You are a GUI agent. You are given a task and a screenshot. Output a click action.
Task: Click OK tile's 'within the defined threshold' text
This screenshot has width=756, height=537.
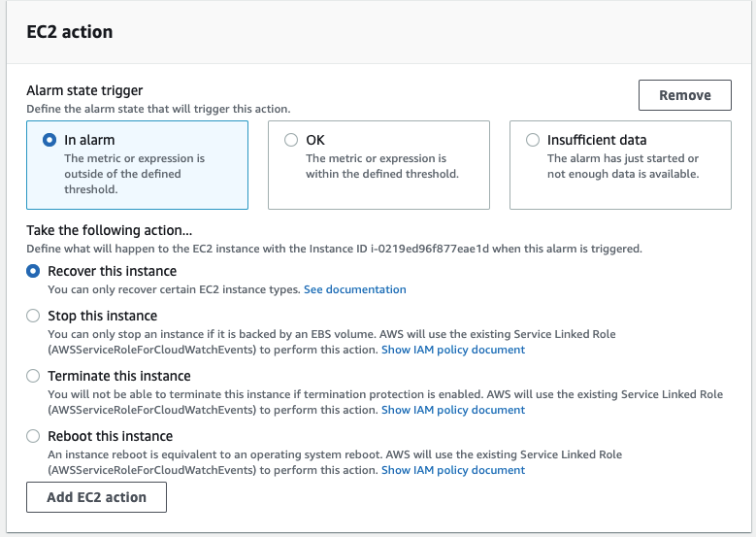381,174
